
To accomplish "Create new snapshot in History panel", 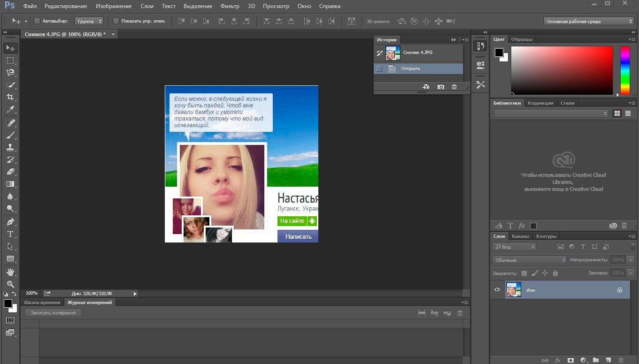I will click(x=441, y=87).
